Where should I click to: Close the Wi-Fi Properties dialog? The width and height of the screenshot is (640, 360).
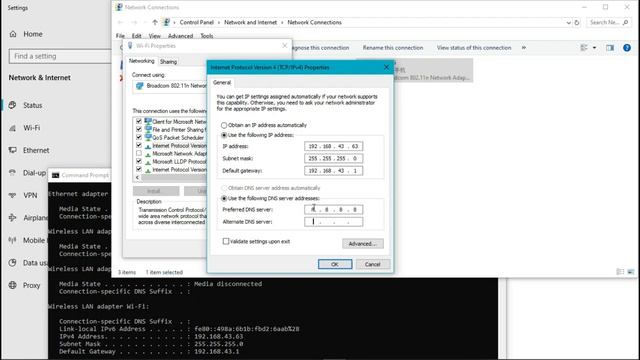284,46
